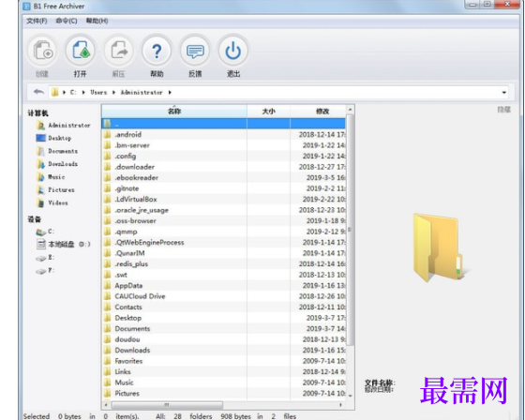
Task: Click the horizontal scrollbar thumb under file list
Action: pyautogui.click(x=167, y=405)
